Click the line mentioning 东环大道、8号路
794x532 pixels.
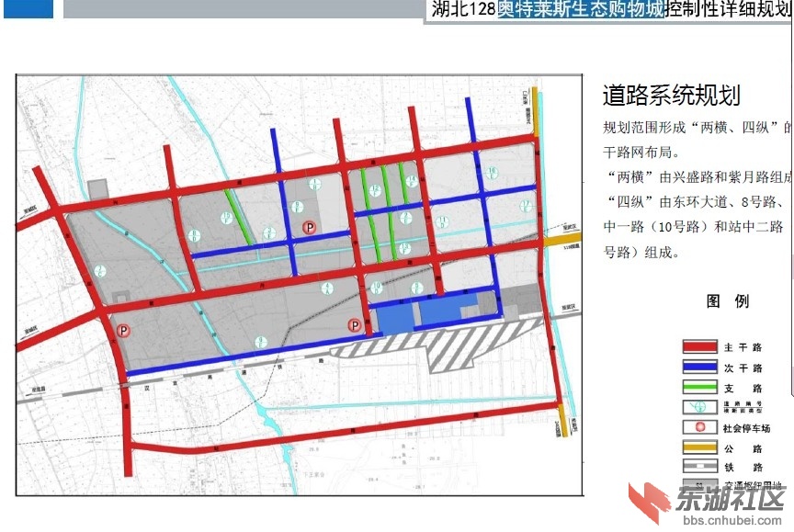tap(694, 202)
